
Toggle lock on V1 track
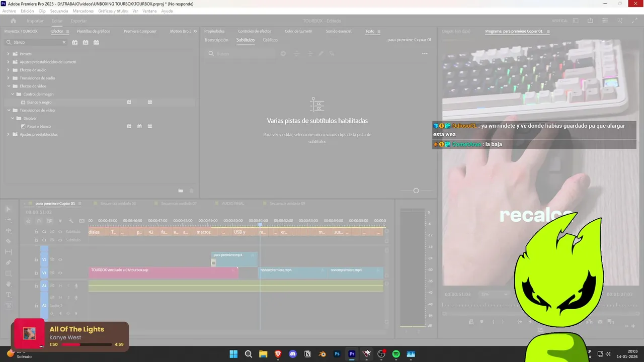click(x=36, y=273)
